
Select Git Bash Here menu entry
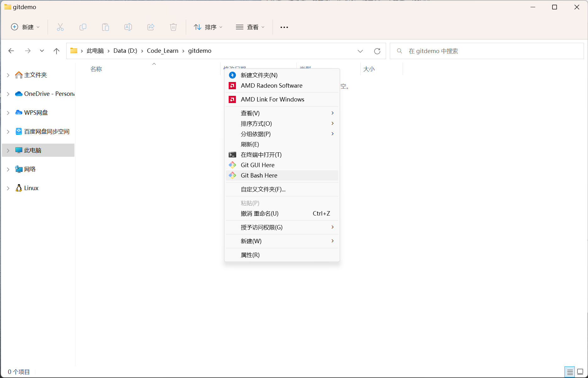pyautogui.click(x=282, y=175)
